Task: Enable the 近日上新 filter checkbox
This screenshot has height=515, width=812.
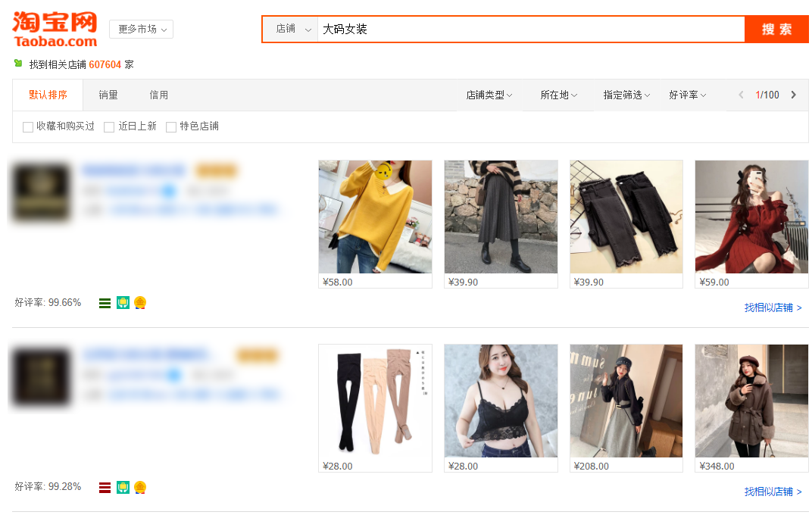Action: tap(109, 127)
